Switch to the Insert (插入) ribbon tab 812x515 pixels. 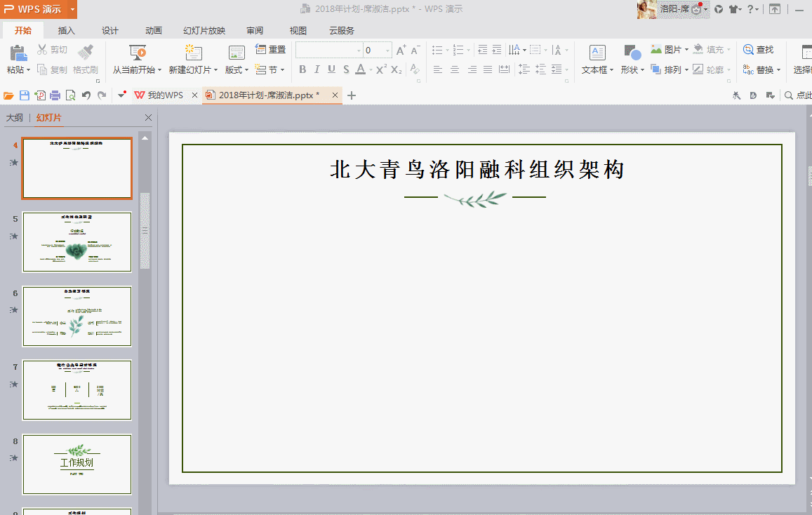66,31
